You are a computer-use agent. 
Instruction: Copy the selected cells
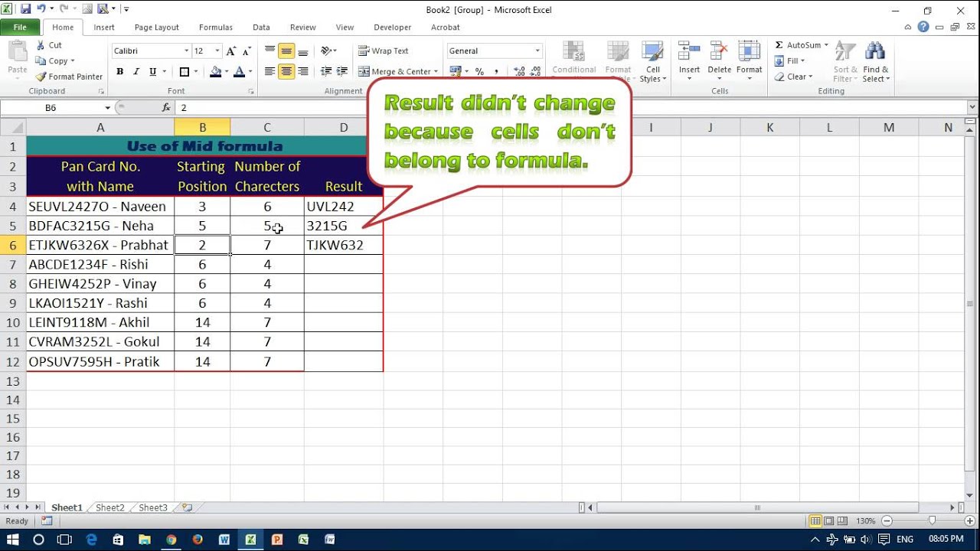pyautogui.click(x=55, y=61)
